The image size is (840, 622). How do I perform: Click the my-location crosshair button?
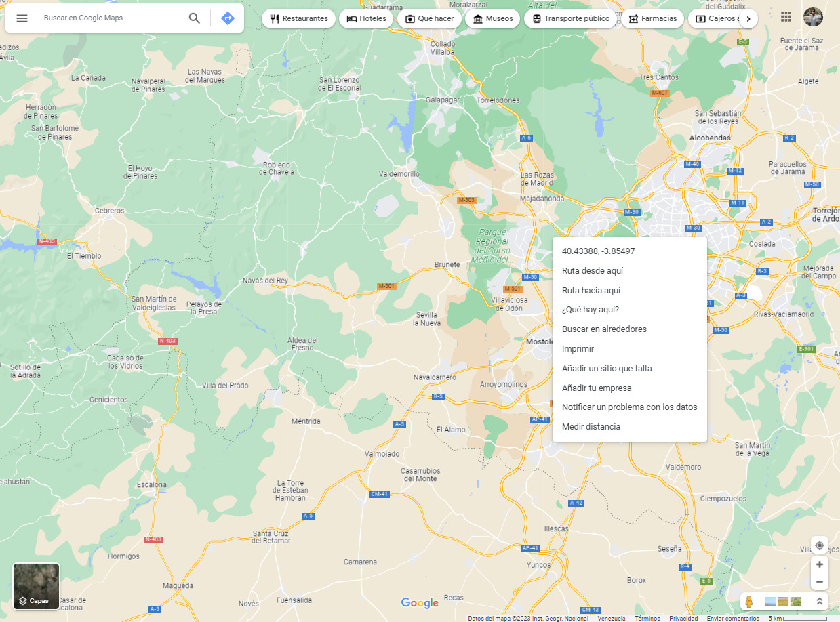(x=819, y=545)
